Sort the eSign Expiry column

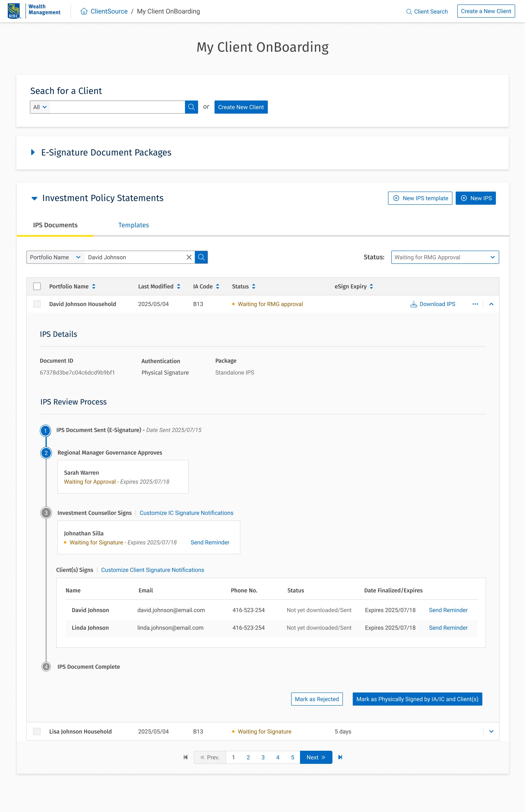click(x=371, y=286)
